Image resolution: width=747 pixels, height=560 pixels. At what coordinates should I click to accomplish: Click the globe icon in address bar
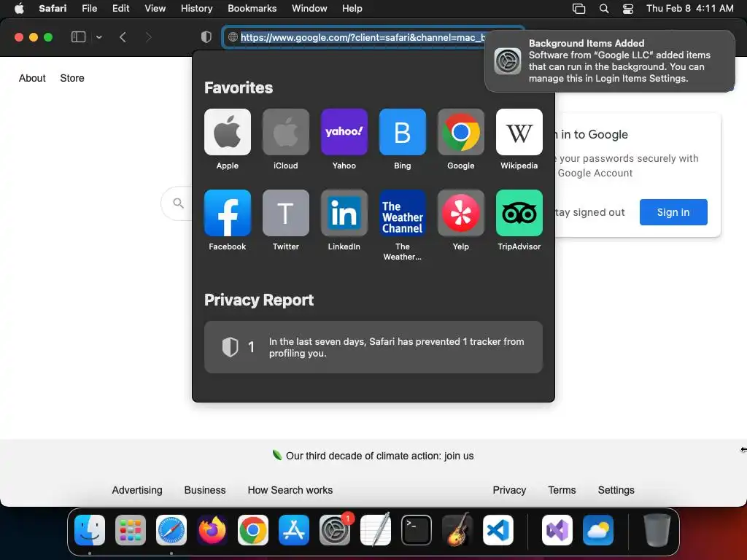233,37
